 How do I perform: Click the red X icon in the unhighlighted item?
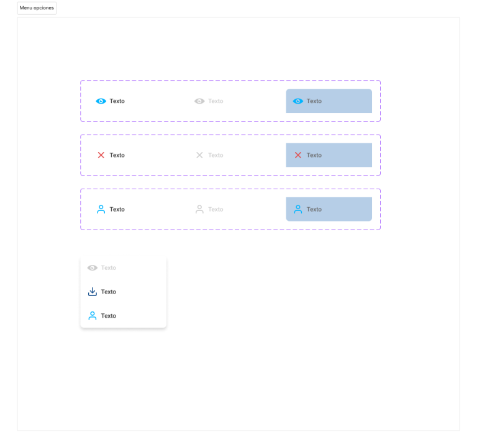(x=101, y=155)
